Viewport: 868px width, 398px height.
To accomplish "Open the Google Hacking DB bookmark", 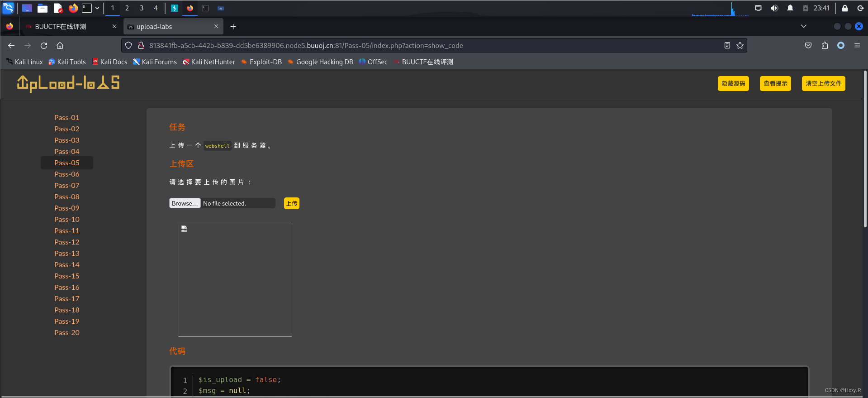I will point(320,62).
